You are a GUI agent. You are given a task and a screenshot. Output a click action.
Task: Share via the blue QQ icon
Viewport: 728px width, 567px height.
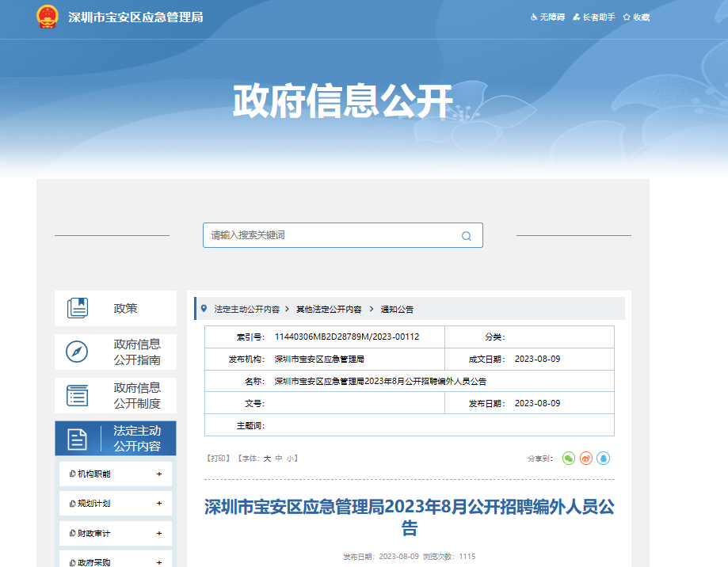pos(603,459)
